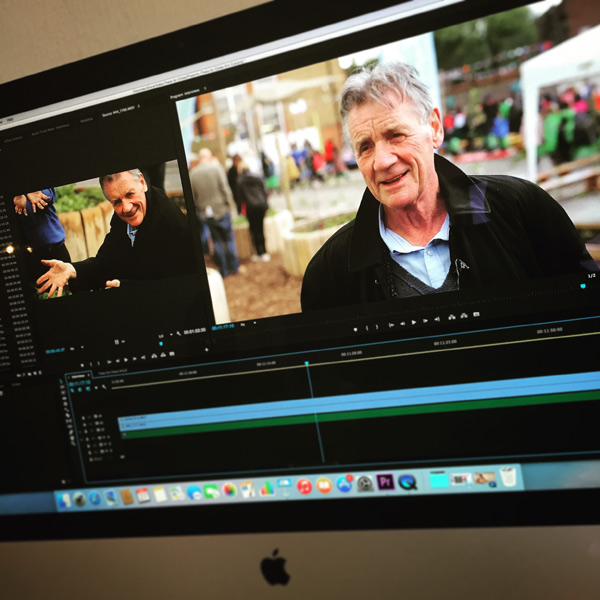Add a marker in the Program monitor

pyautogui.click(x=355, y=329)
